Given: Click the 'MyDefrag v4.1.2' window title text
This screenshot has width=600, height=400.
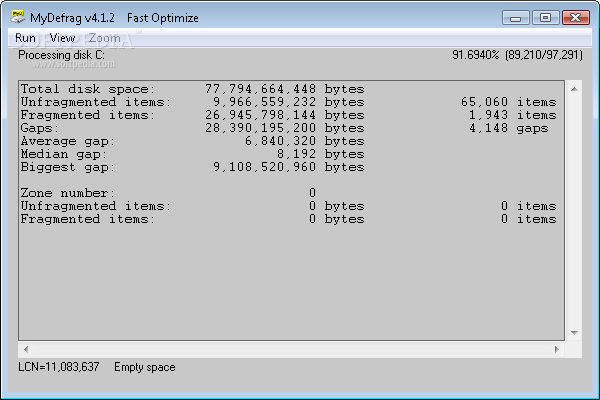Looking at the screenshot, I should click(72, 18).
